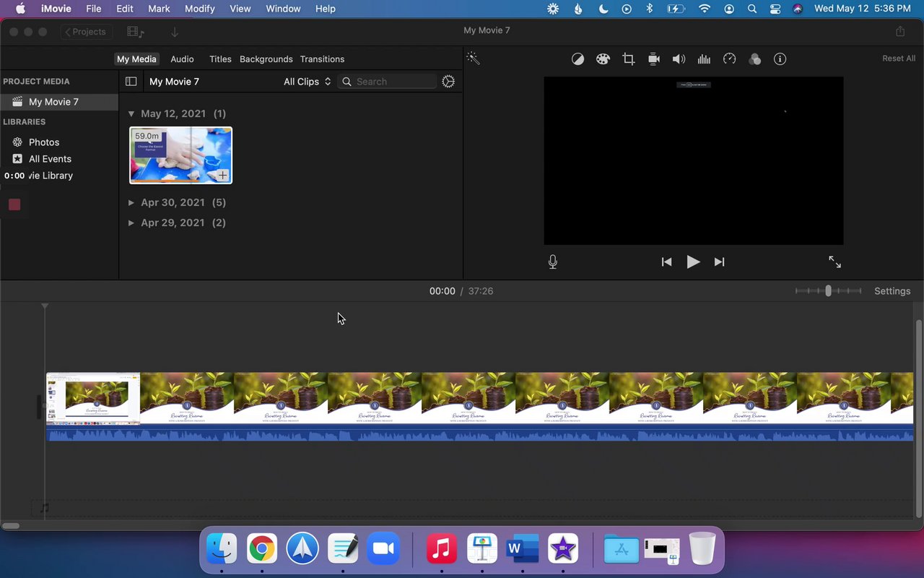924x578 pixels.
Task: Open clip filter and audio effects
Action: click(755, 59)
